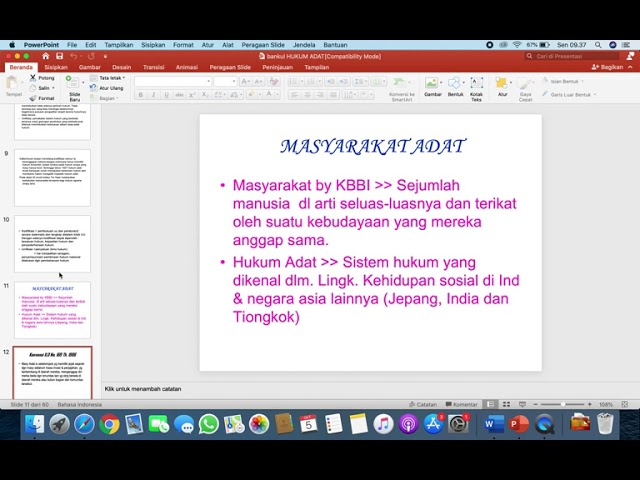Decrease font size with smaller A
Screen dimensions: 640x480
point(258,82)
